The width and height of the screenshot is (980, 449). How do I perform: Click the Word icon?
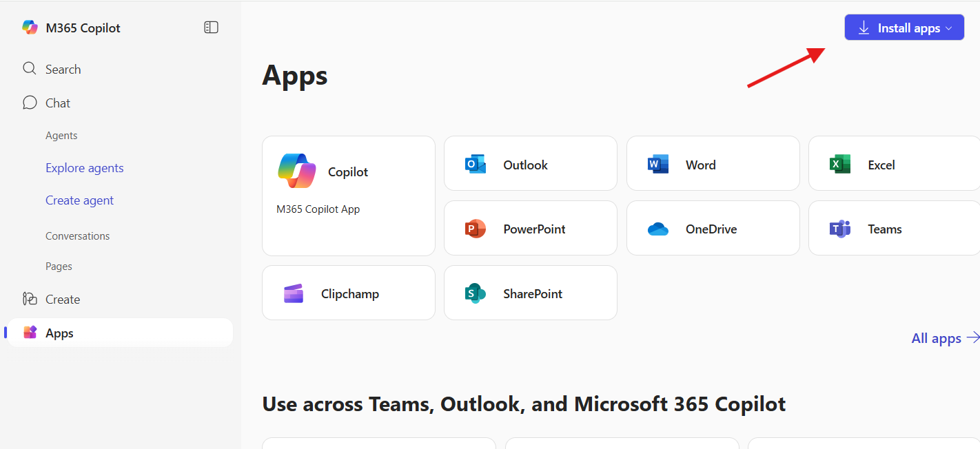coord(658,165)
